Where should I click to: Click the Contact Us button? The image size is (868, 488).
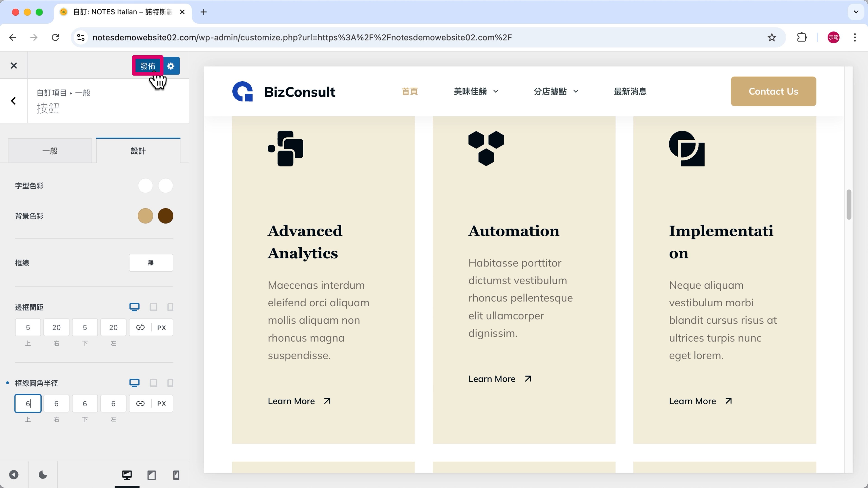[773, 91]
